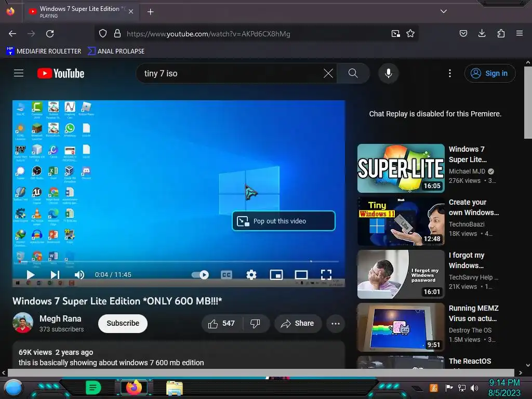Open the Running MEMZ Virus thumbnail
532x399 pixels.
click(x=401, y=327)
